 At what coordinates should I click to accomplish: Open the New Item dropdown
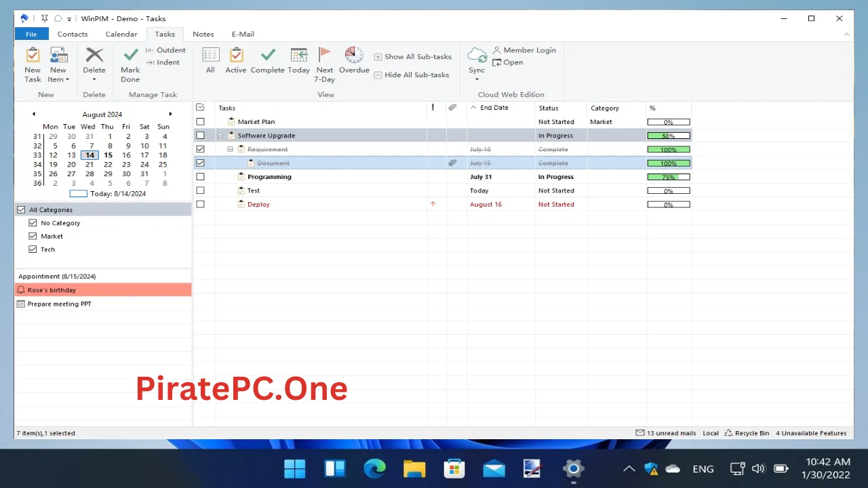[58, 64]
